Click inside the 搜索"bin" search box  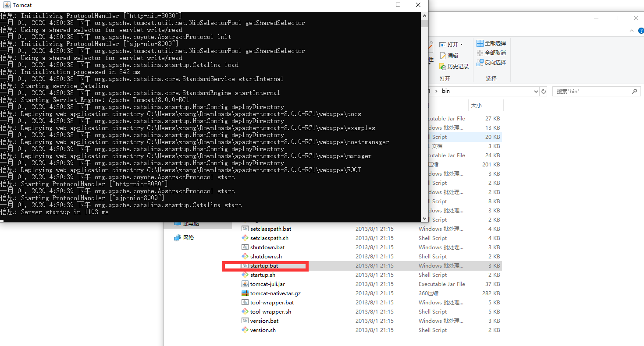pyautogui.click(x=587, y=91)
